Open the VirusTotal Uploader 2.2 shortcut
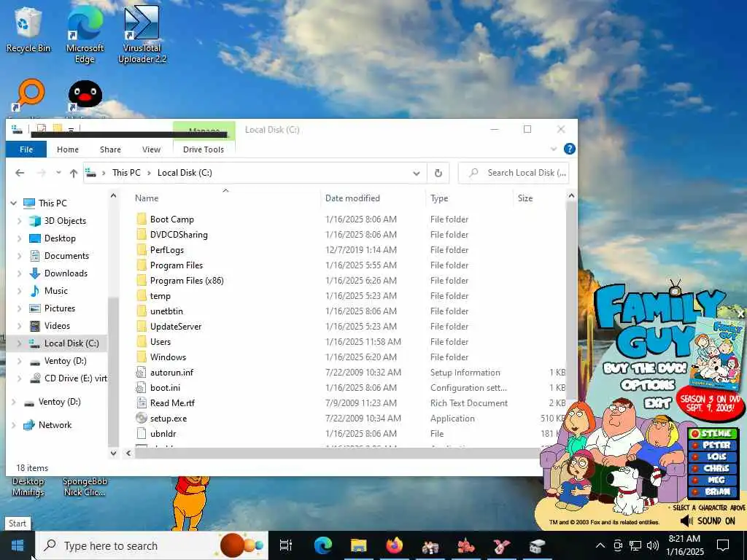Screen dimensions: 747x560 coord(142,34)
